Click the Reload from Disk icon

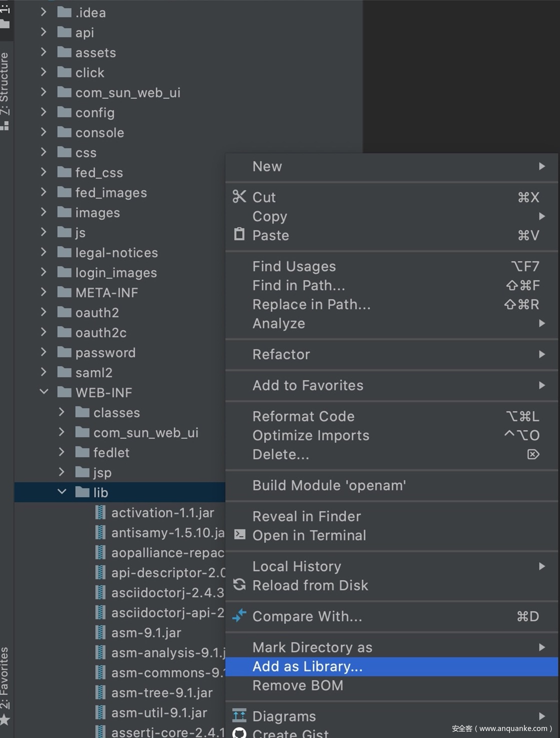tap(239, 584)
